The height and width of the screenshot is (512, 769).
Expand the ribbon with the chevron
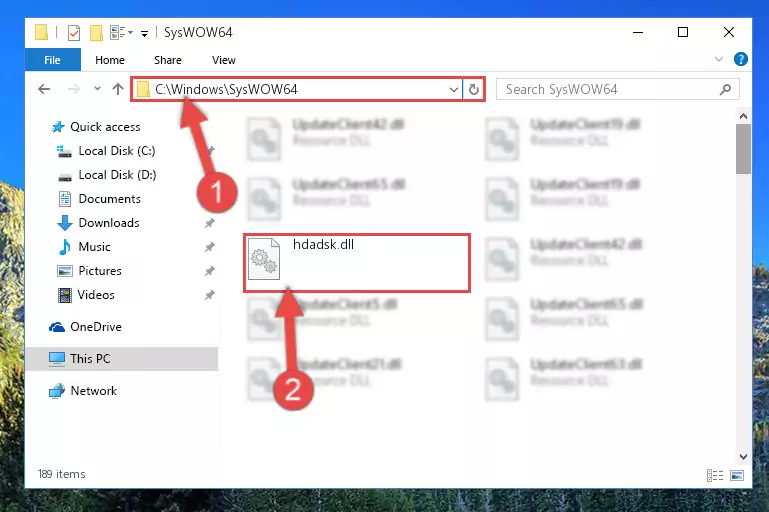719,59
